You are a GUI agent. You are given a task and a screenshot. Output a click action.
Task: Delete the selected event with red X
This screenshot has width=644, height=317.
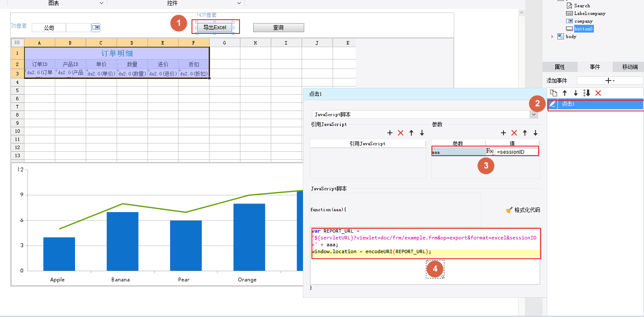coord(598,93)
